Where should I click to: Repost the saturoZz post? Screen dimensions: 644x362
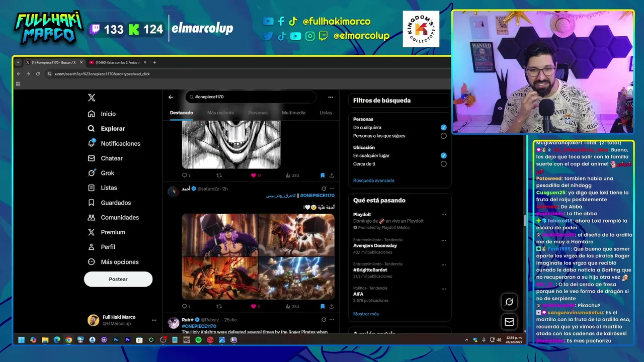click(x=219, y=306)
